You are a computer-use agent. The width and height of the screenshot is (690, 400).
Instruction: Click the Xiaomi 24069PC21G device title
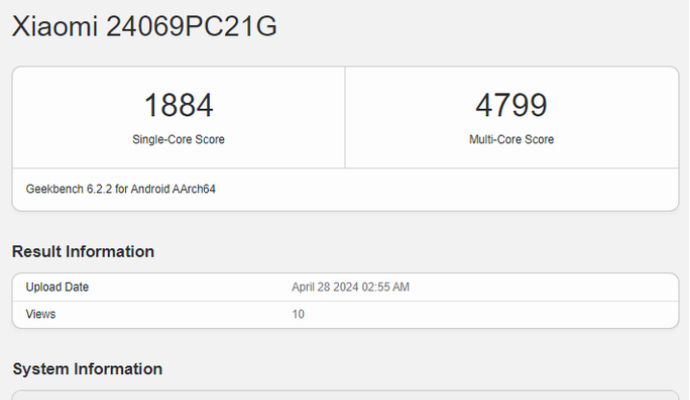tap(144, 26)
